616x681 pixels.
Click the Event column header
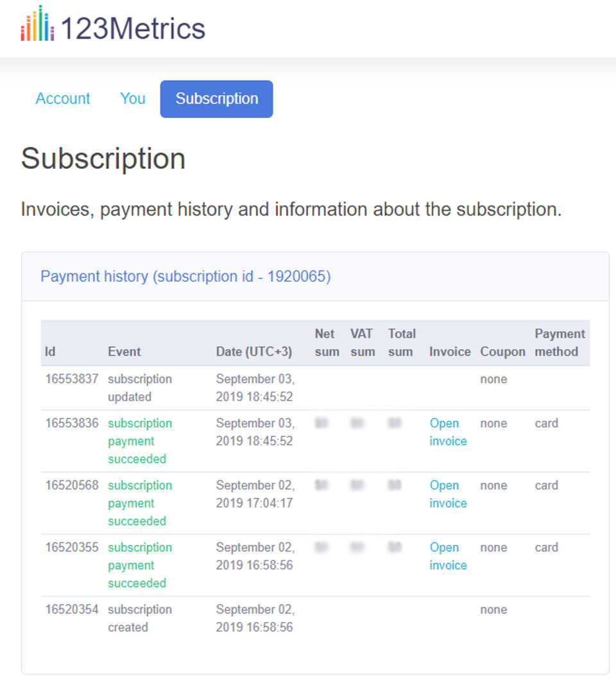click(124, 351)
